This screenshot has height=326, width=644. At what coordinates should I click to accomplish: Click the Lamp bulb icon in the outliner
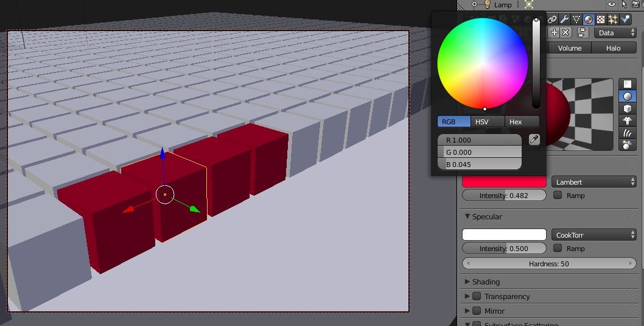click(488, 4)
